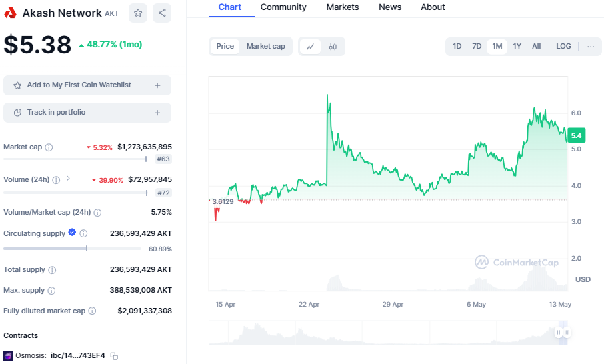Click the right handle of range selector

tap(567, 333)
